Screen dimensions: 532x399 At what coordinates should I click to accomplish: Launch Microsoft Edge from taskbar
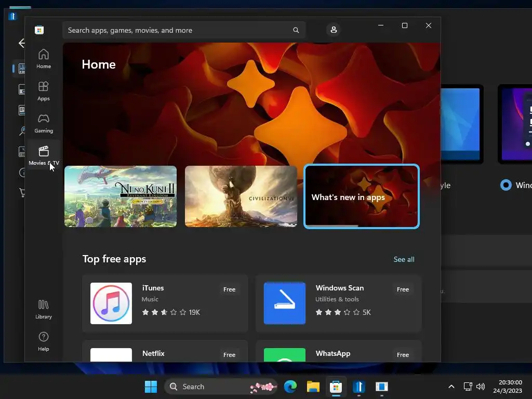point(290,387)
